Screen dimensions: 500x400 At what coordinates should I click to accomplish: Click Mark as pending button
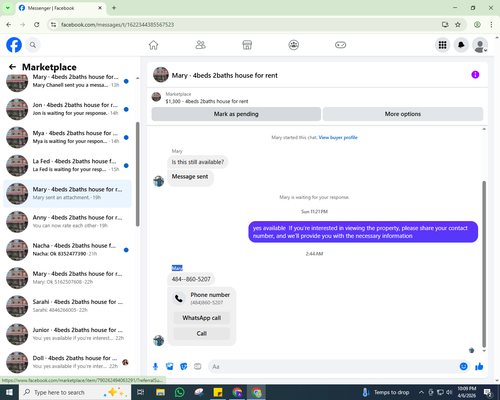coord(236,114)
